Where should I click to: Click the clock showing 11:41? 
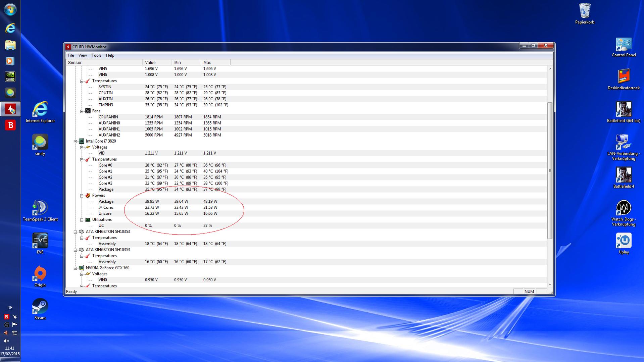[10, 348]
